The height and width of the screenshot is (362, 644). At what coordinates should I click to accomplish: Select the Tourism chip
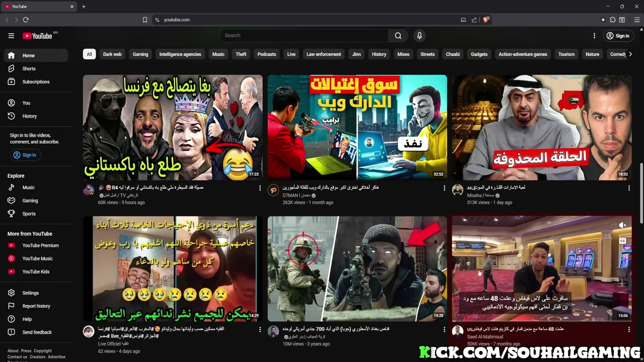click(x=566, y=54)
